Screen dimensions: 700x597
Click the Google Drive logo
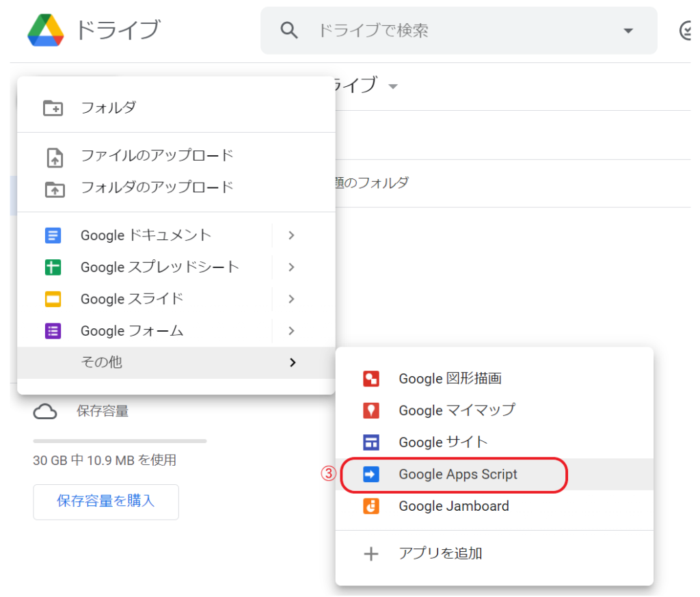point(46,30)
